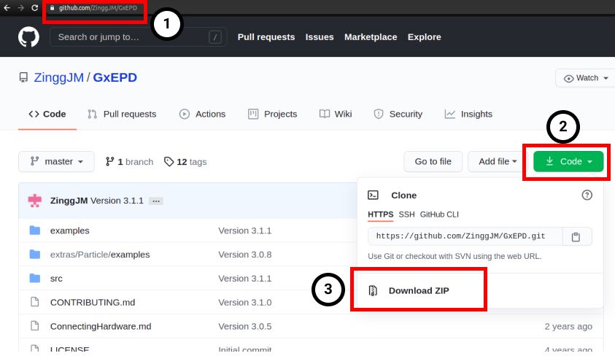
Task: Click the Download ZIP option
Action: click(419, 290)
